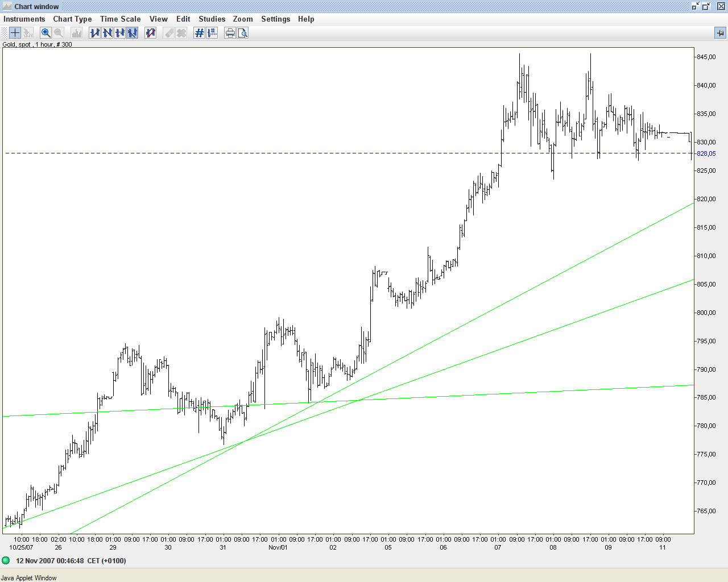Click the 845,00 price axis label
728x582 pixels.
click(x=706, y=57)
